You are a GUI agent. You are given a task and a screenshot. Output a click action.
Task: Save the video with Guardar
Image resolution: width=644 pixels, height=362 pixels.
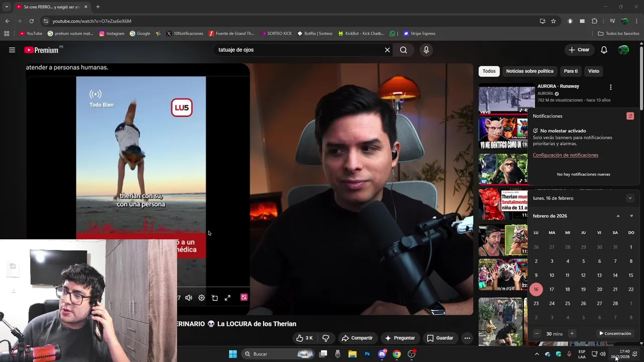[440, 338]
